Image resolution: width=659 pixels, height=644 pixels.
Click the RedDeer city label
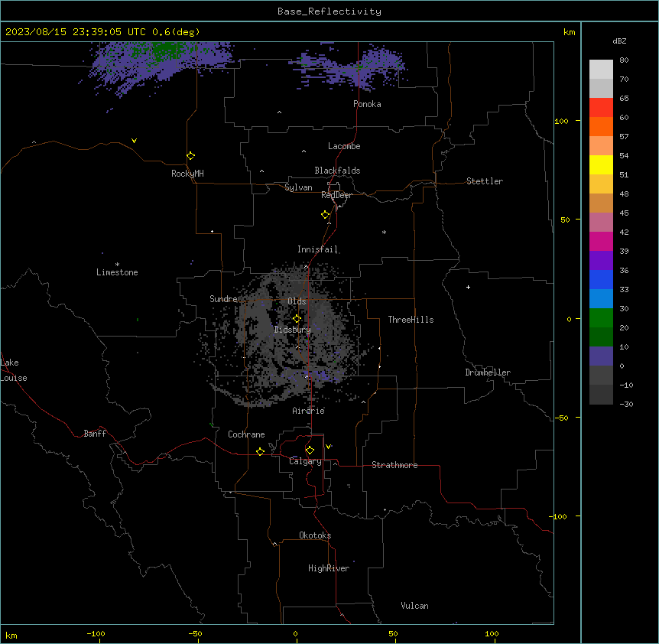(336, 195)
